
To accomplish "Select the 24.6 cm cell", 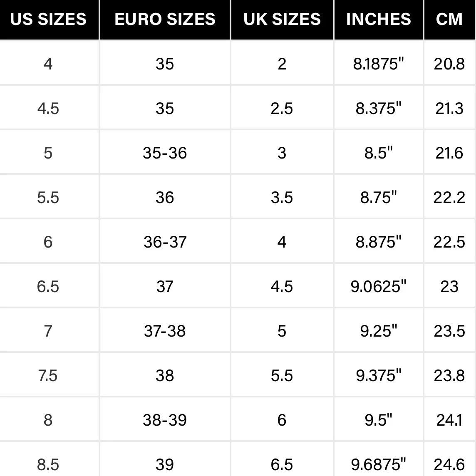I will [x=449, y=464].
